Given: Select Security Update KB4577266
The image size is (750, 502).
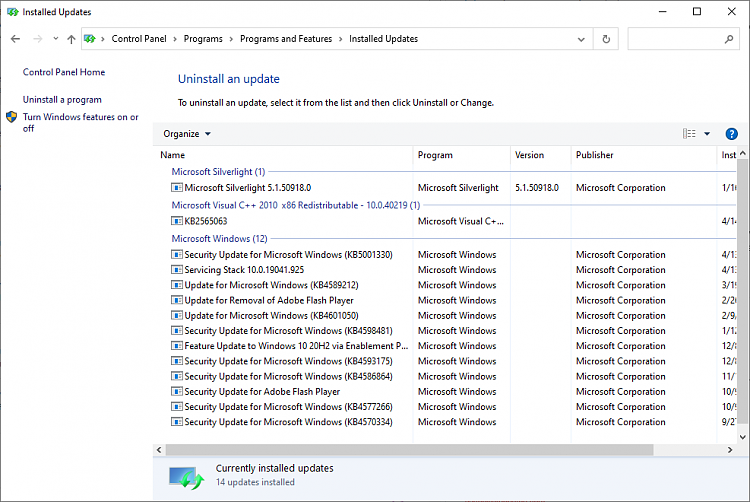Looking at the screenshot, I should coord(452,407).
